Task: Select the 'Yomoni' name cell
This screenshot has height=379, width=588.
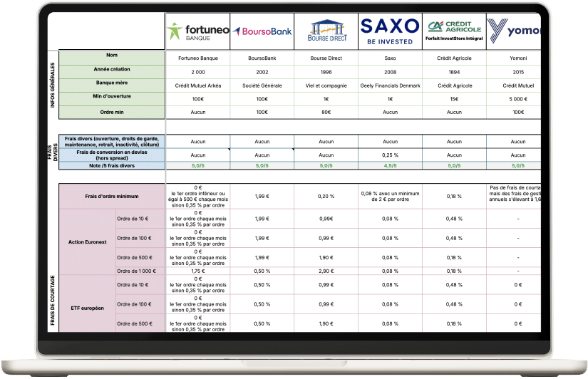Action: pos(514,58)
